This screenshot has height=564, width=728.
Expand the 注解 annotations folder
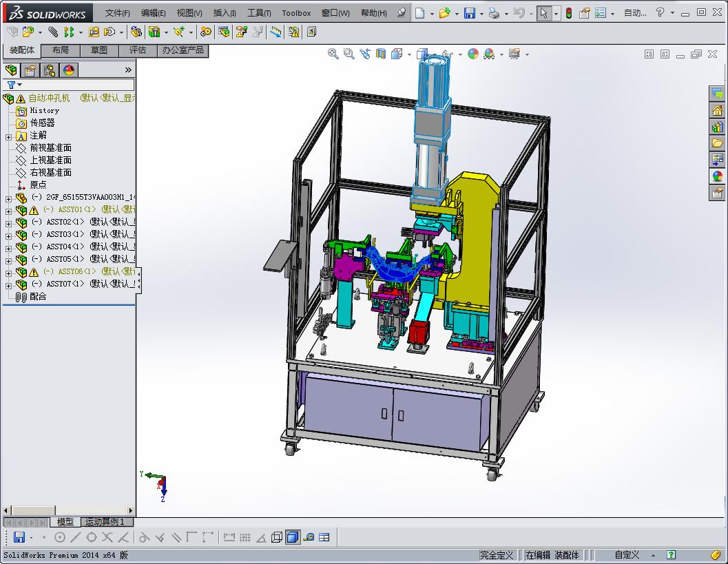(x=8, y=136)
